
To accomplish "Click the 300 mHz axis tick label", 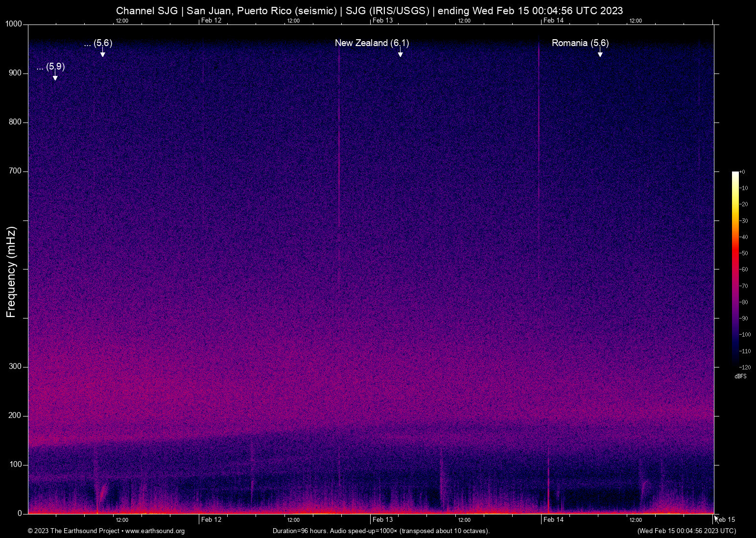I will coord(15,366).
